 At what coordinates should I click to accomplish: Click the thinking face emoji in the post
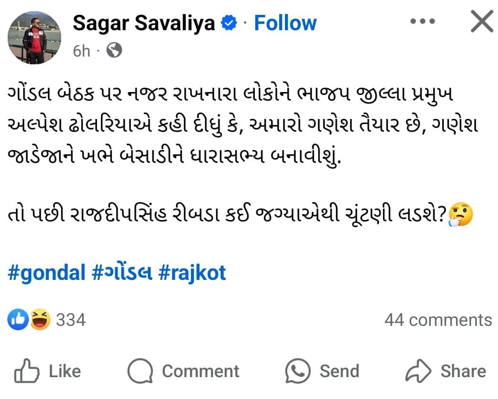pos(461,214)
